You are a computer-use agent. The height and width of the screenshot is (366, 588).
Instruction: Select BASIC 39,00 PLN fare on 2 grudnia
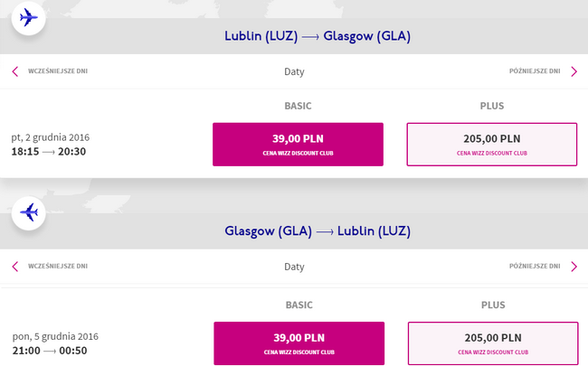click(298, 145)
